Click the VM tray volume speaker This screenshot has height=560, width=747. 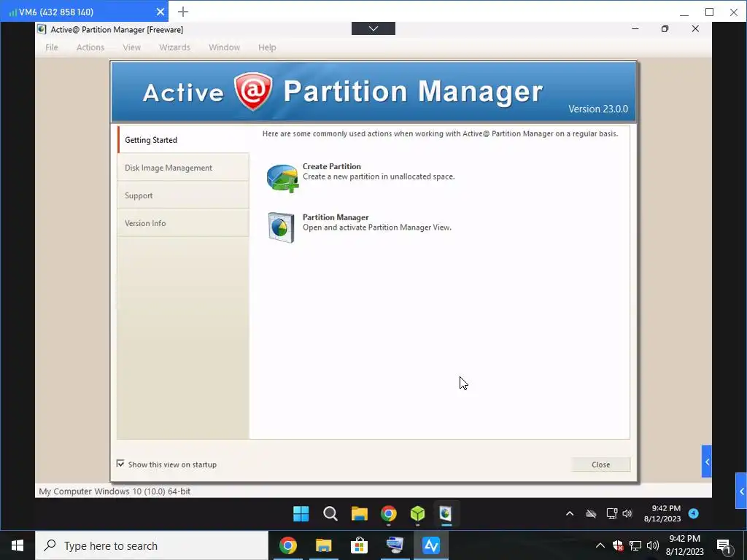tap(627, 513)
